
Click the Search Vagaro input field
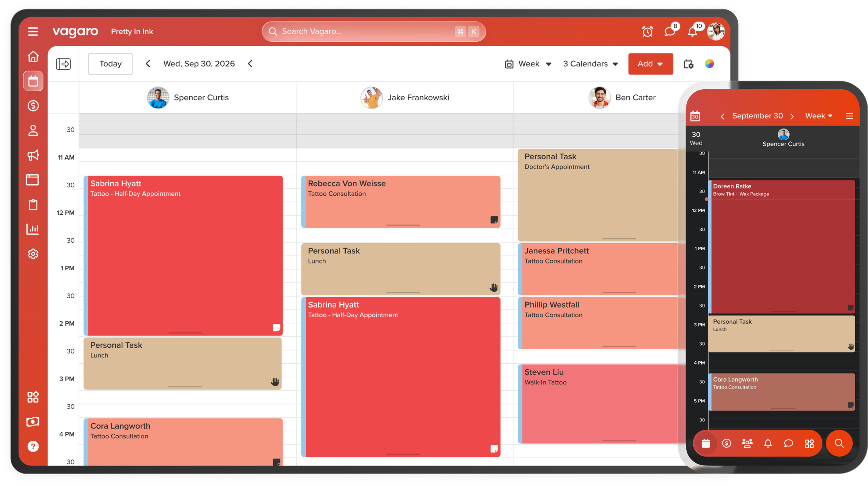pyautogui.click(x=373, y=31)
